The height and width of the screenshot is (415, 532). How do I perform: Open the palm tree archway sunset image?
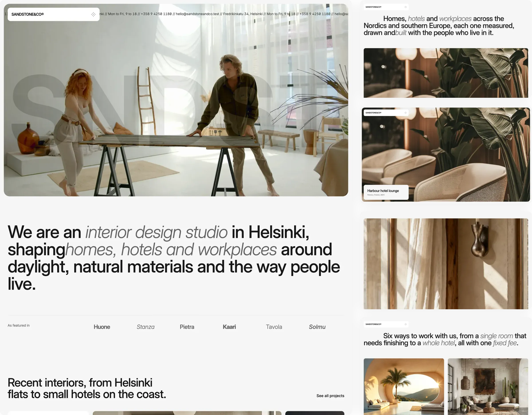pos(404,386)
